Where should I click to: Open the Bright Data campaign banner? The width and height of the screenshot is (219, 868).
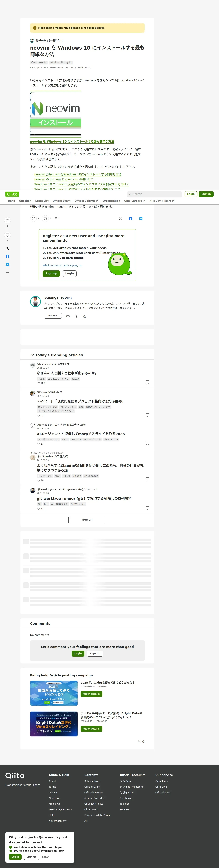tap(54, 724)
